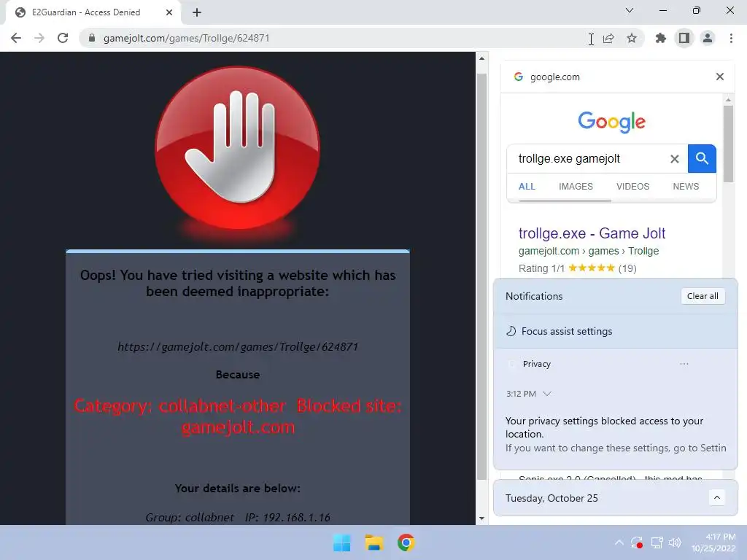This screenshot has width=747, height=560.
Task: Collapse the Tuesday, October 25 calendar
Action: pos(716,498)
